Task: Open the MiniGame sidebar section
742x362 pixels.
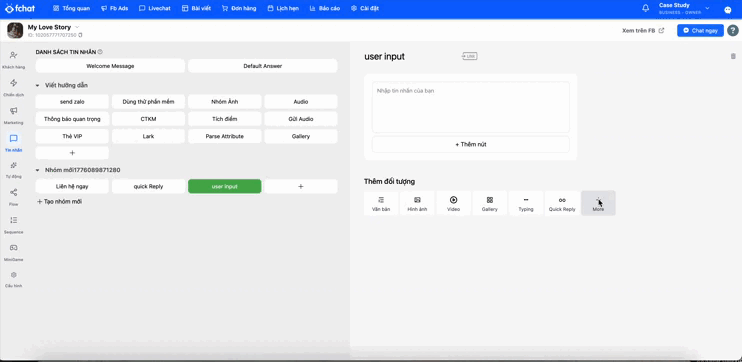Action: 14,252
